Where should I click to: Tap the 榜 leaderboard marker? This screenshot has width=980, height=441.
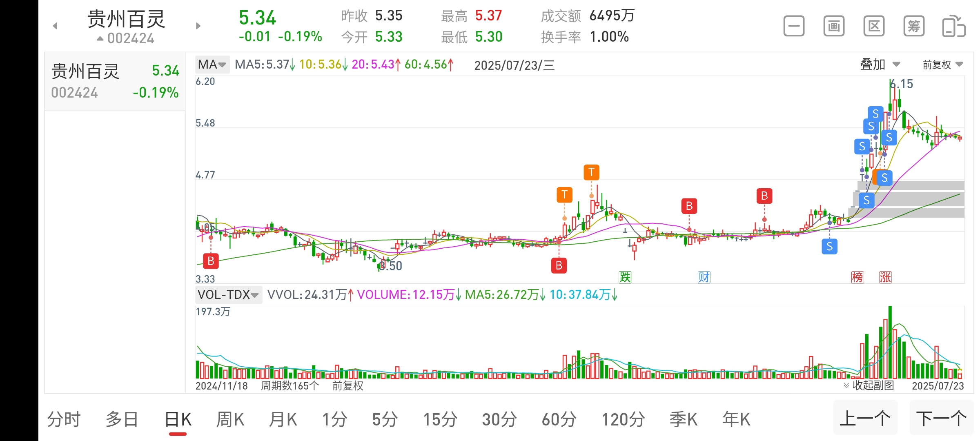click(x=857, y=277)
